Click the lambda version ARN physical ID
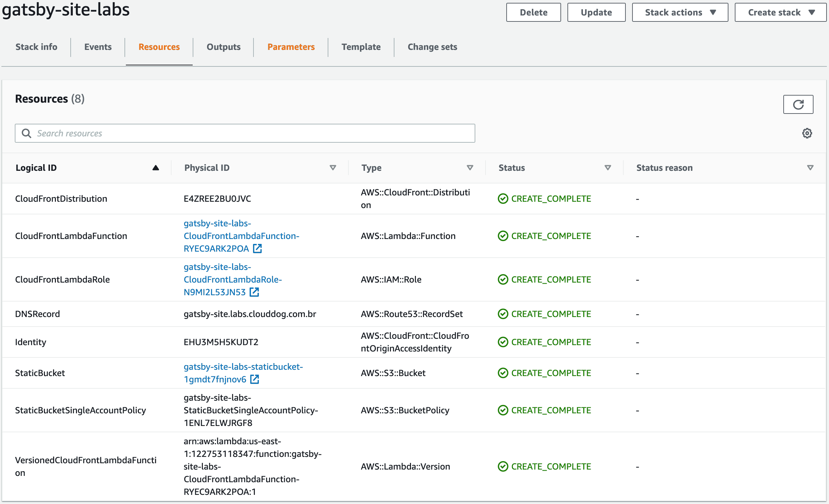The width and height of the screenshot is (829, 504). [x=252, y=466]
